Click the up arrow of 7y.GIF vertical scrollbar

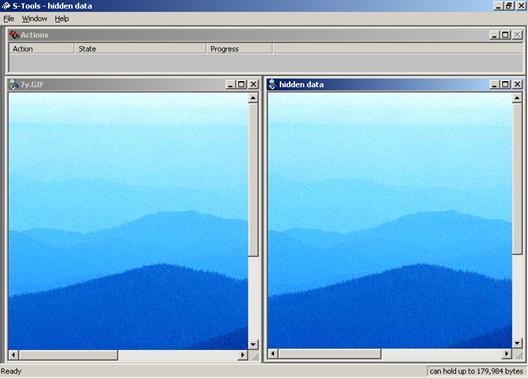tap(253, 98)
